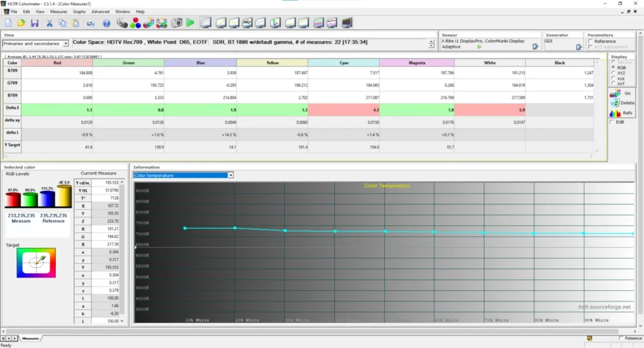Click the measures table scroll down arrow

pos(597,151)
